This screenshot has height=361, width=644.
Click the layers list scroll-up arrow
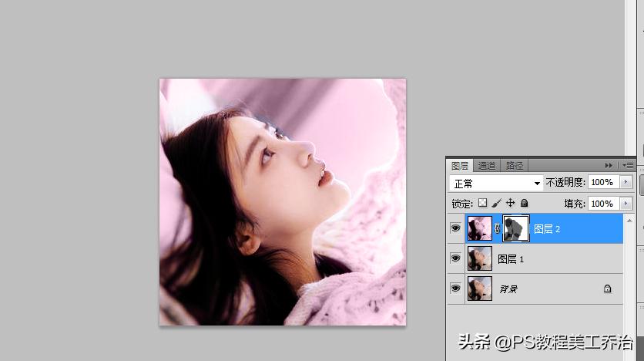click(629, 221)
